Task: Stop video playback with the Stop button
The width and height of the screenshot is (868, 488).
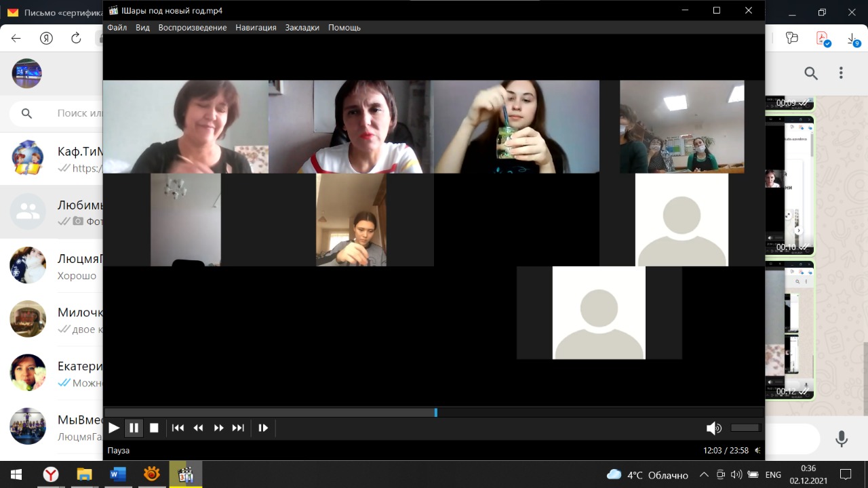Action: point(154,428)
